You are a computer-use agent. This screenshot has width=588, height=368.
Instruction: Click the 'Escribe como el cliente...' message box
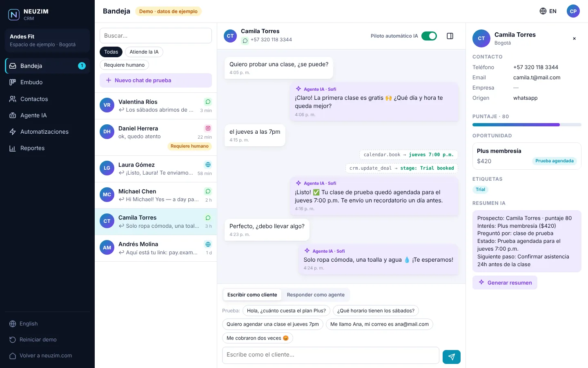tap(331, 355)
